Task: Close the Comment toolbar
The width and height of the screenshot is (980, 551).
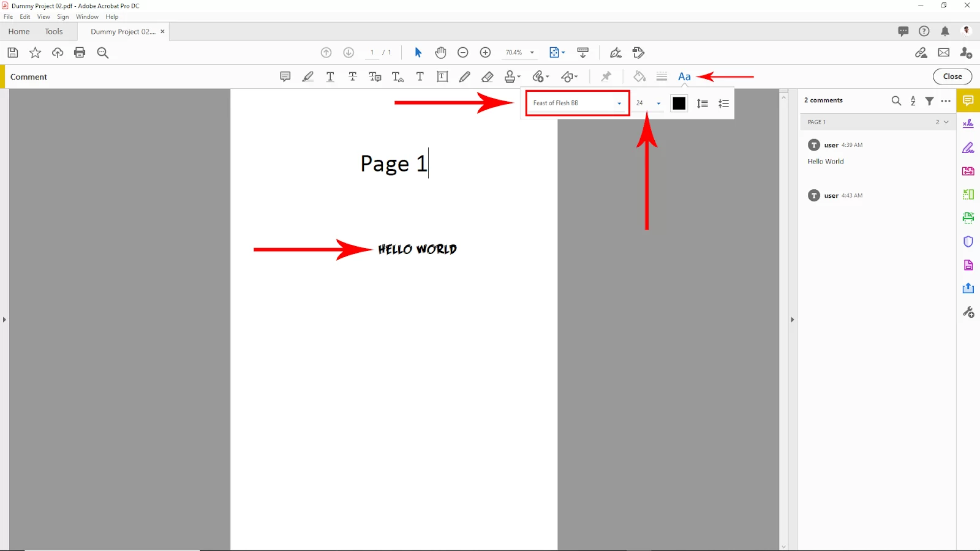Action: (952, 77)
